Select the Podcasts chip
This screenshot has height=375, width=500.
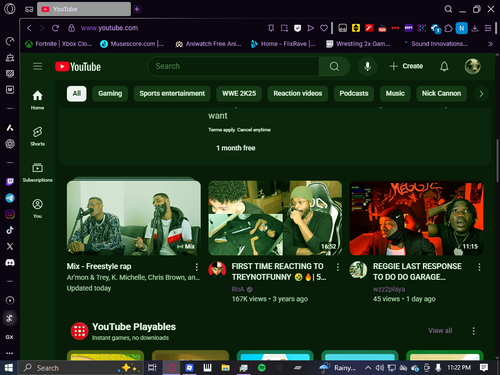pos(354,93)
